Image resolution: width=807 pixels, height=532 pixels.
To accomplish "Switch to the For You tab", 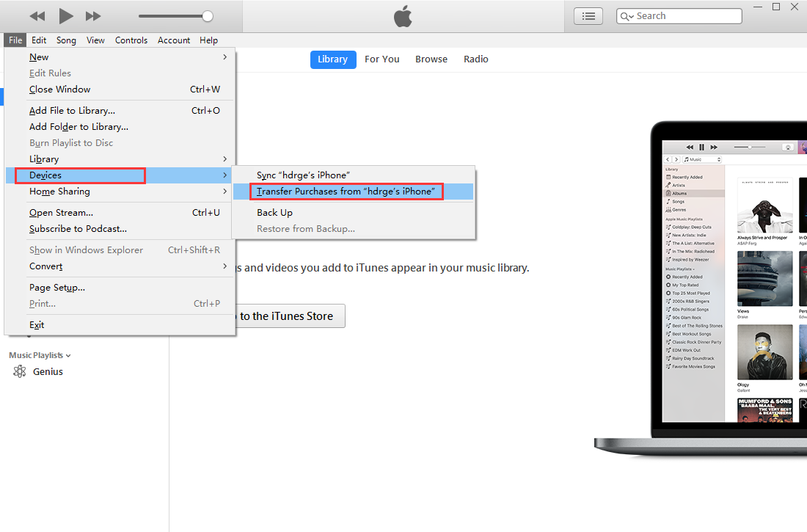I will pyautogui.click(x=382, y=59).
